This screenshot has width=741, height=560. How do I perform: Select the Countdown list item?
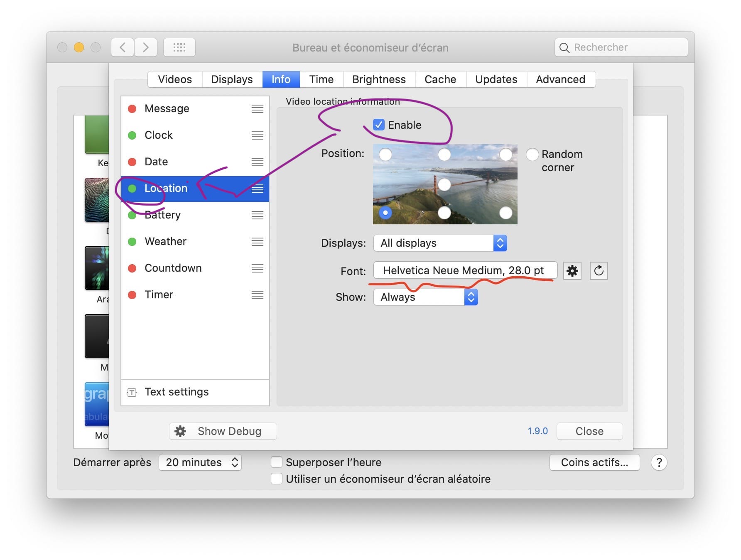tap(195, 268)
